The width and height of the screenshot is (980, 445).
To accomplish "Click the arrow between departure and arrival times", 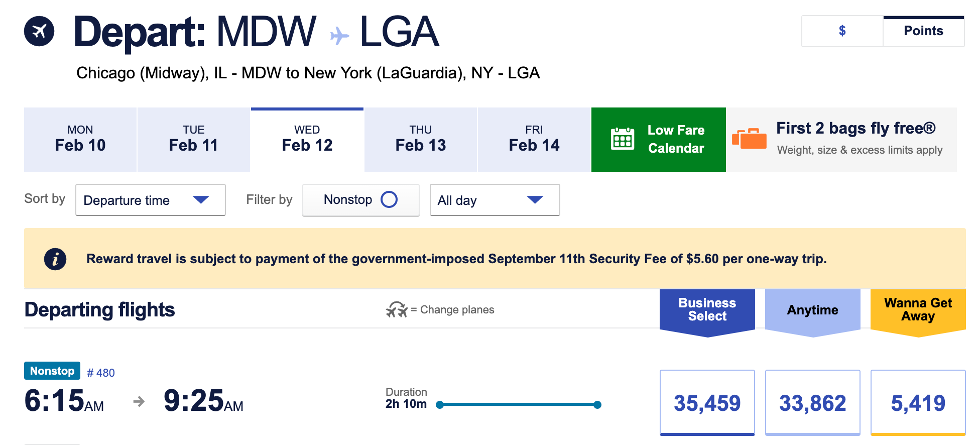I will pyautogui.click(x=139, y=401).
